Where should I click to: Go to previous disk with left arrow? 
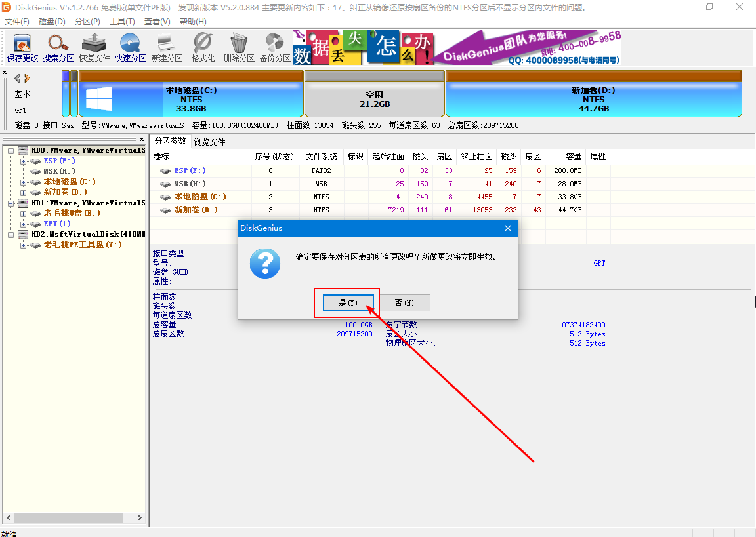click(17, 78)
